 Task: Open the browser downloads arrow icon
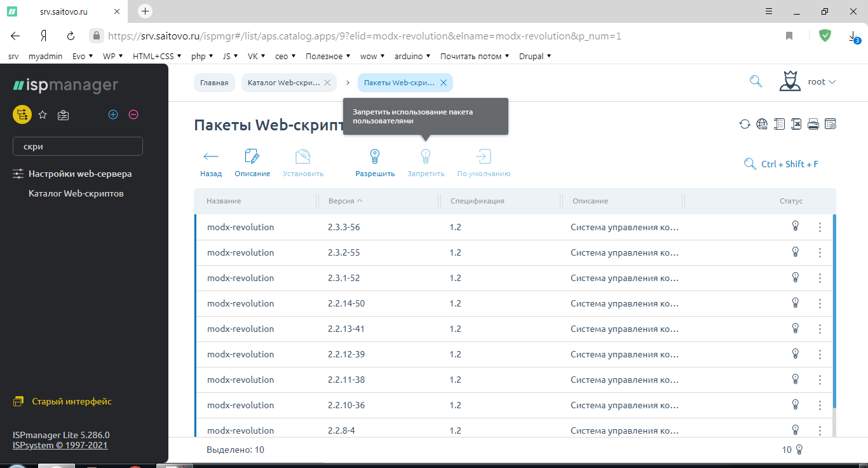(x=853, y=37)
